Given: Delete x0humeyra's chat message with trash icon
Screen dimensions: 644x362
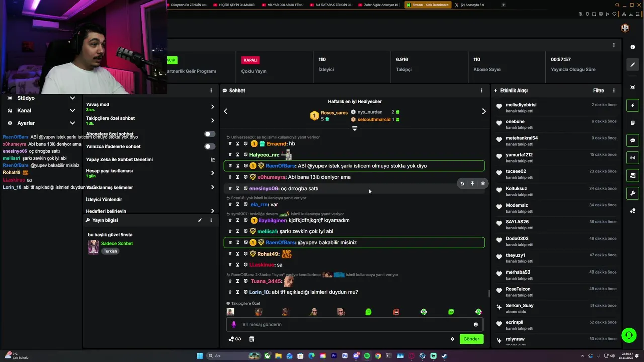Looking at the screenshot, I should coord(230,177).
